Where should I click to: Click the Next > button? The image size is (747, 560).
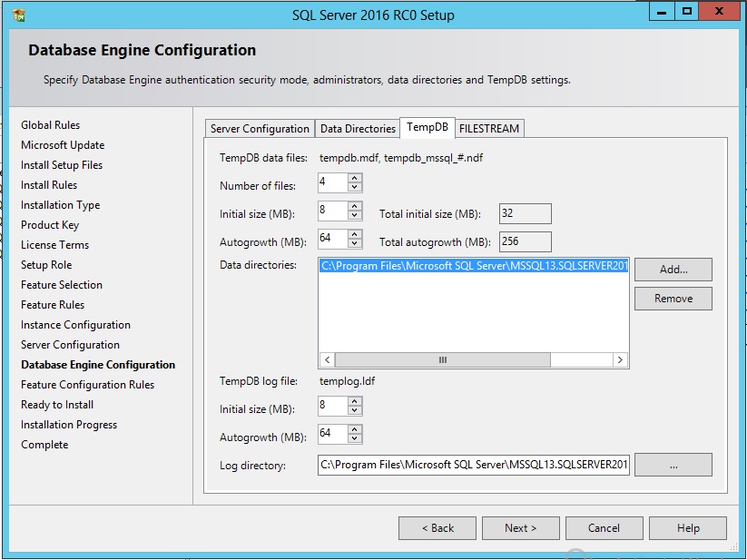coord(520,528)
